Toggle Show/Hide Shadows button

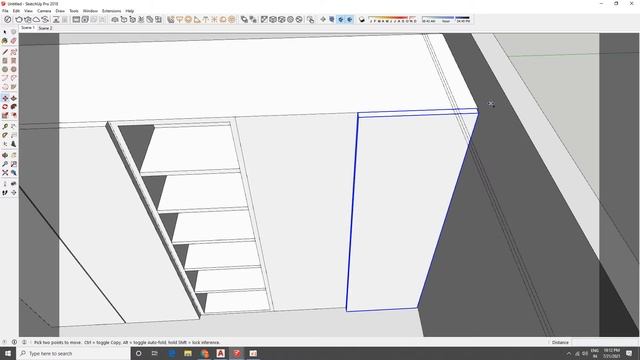[362, 19]
